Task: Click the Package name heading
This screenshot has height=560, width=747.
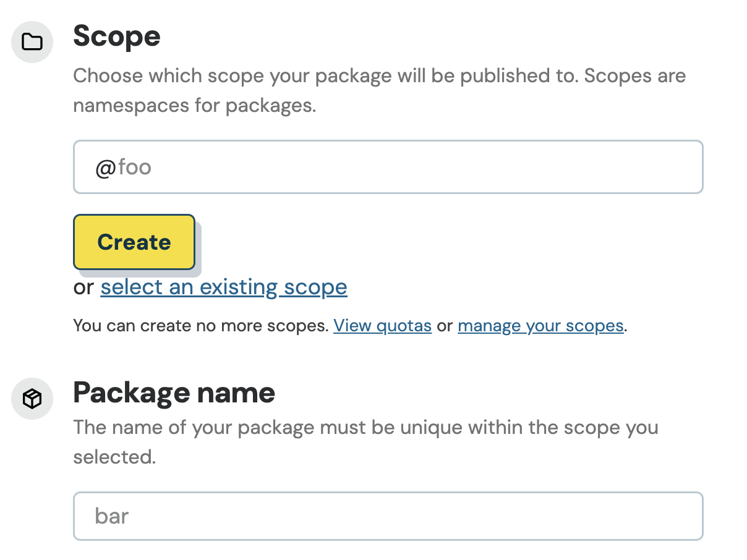Action: point(174,392)
